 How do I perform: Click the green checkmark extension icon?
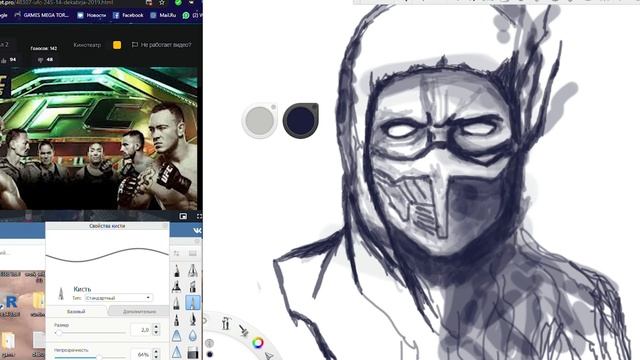pos(178,2)
